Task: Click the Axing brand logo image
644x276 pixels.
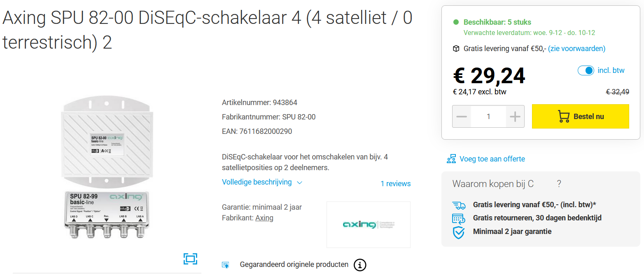Action: click(369, 225)
